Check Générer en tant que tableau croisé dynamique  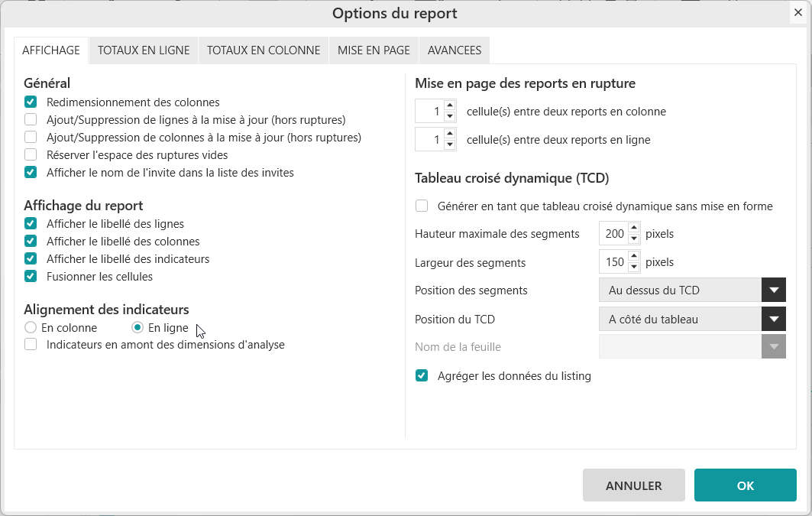(x=422, y=206)
